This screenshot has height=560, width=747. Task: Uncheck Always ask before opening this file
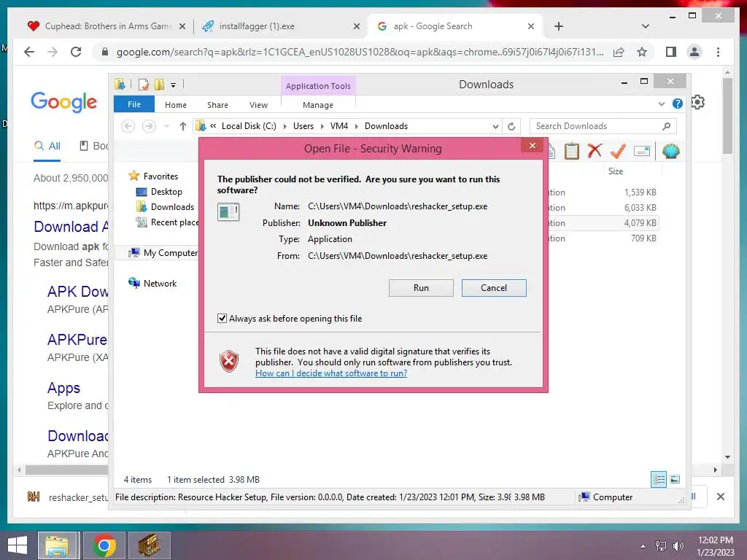coord(222,318)
